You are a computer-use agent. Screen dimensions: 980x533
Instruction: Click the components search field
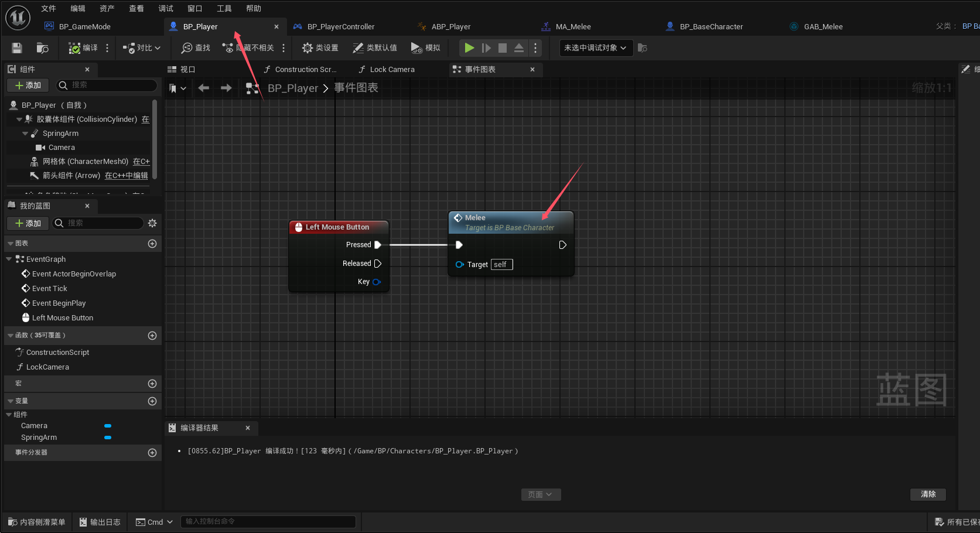[x=107, y=86]
